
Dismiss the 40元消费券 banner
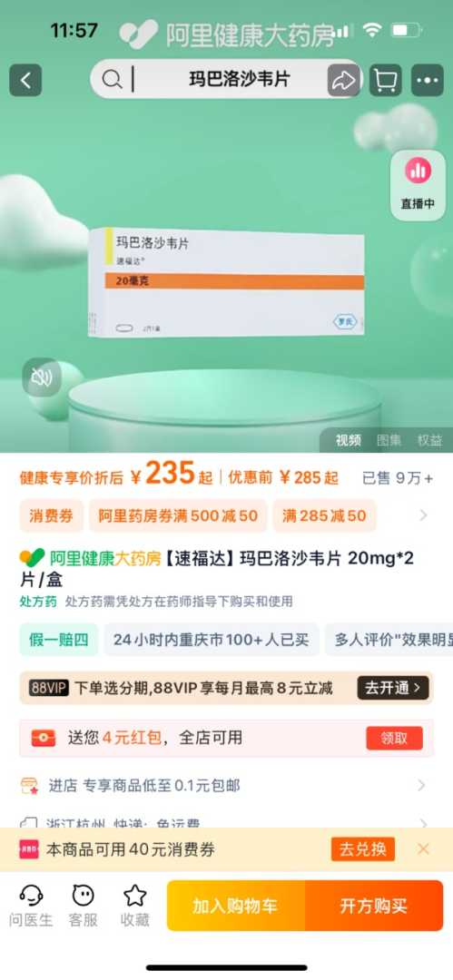pos(424,848)
